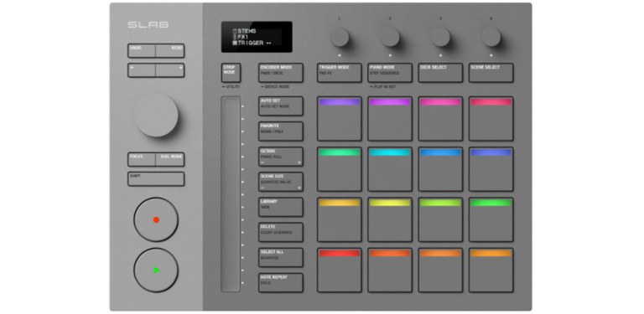644x314 pixels.
Task: Hold the Shift button
Action: (156, 179)
